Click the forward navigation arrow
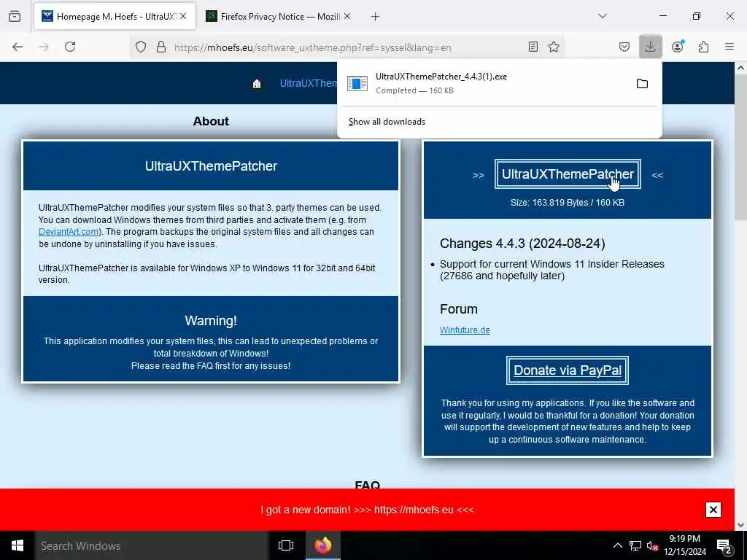Viewport: 747px width, 560px height. [44, 47]
